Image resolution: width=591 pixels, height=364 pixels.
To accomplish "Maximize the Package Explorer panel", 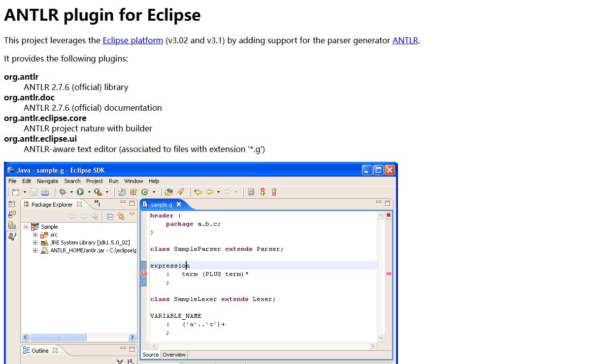I will [x=132, y=203].
